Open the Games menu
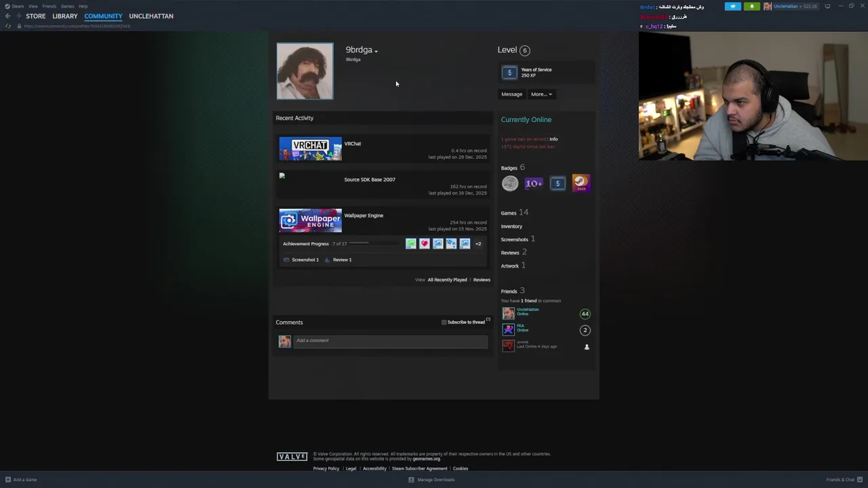This screenshot has height=488, width=868. tap(67, 6)
